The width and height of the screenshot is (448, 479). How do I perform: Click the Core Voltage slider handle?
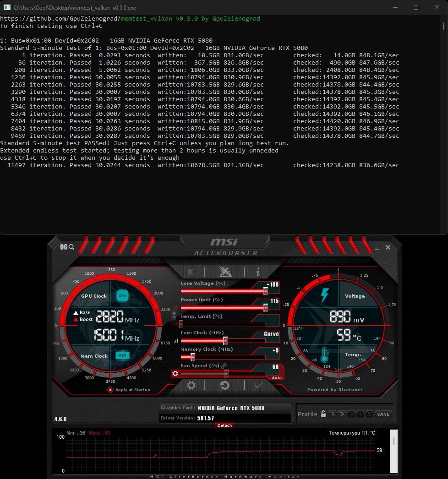point(266,291)
